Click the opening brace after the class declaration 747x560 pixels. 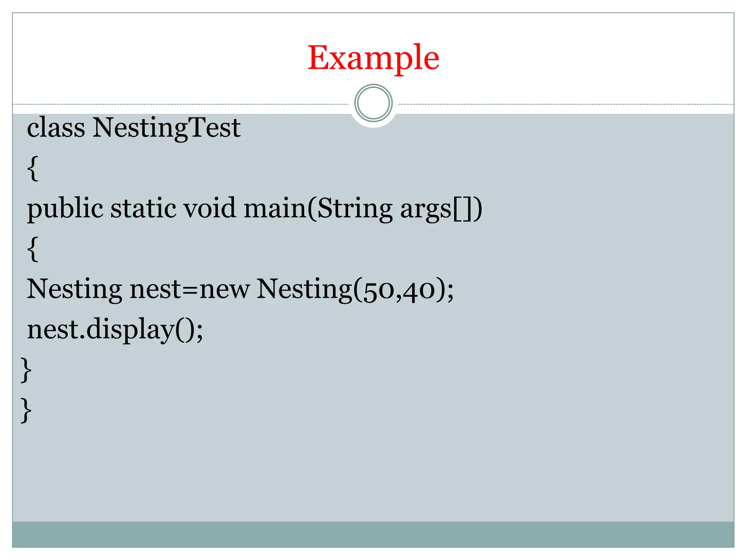click(33, 168)
